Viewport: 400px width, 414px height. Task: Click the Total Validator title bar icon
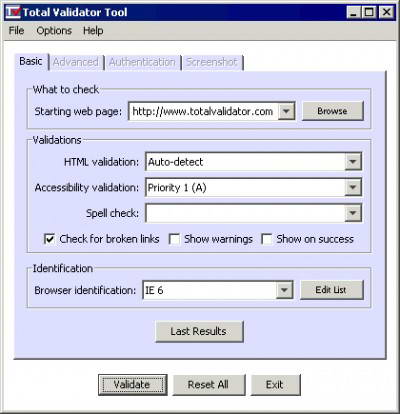pyautogui.click(x=13, y=12)
